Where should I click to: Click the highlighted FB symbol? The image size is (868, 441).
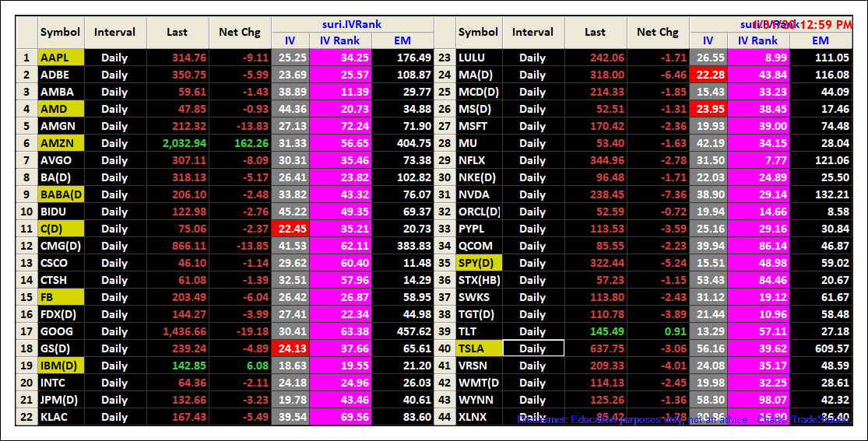point(61,298)
